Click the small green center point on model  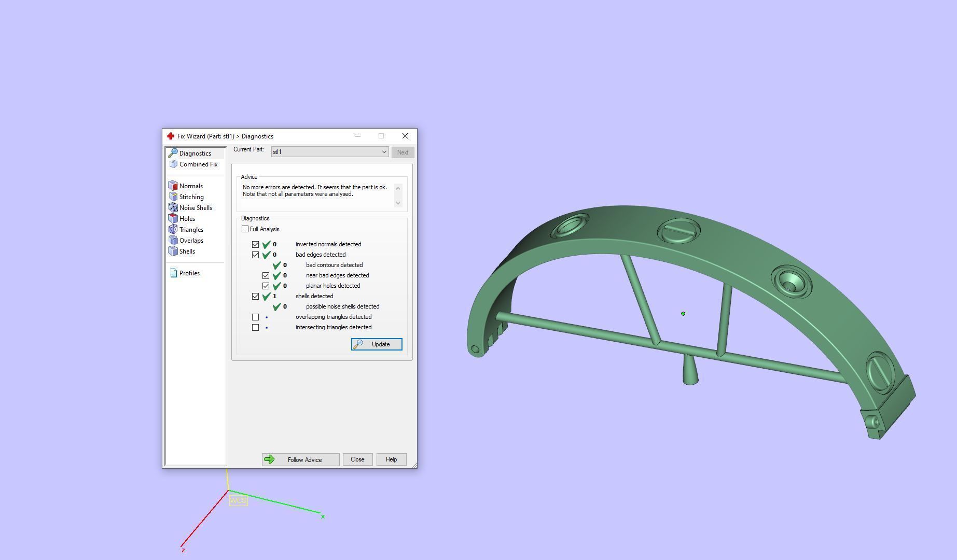[x=683, y=314]
